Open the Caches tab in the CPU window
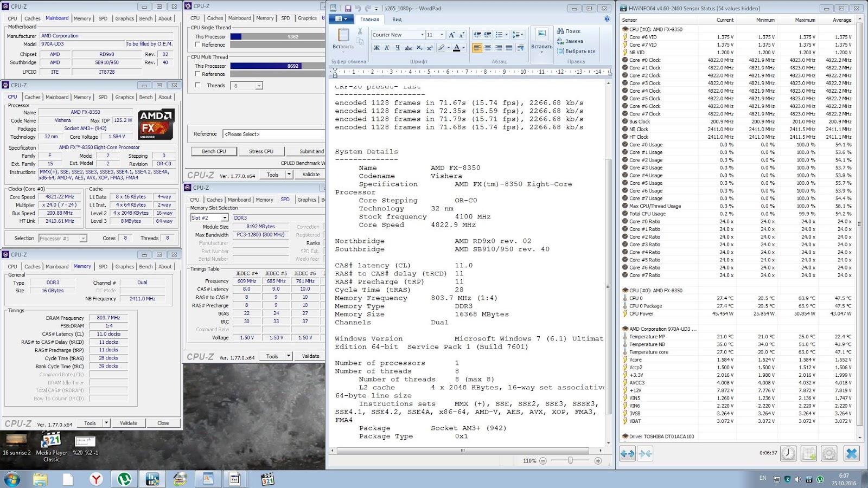The height and width of the screenshot is (488, 868). 33,97
